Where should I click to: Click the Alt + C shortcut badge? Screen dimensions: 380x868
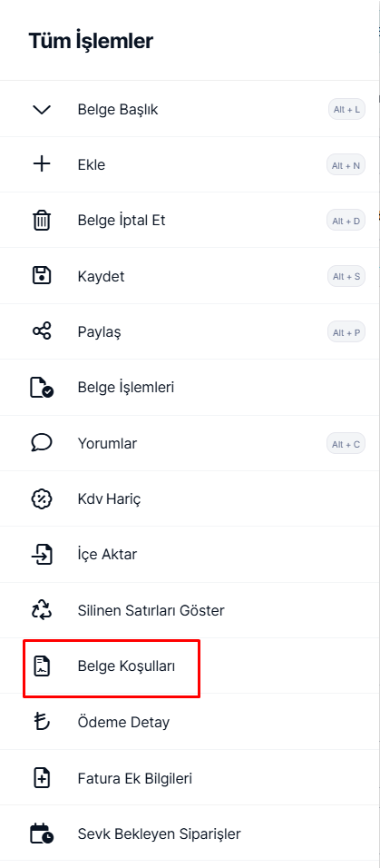tap(346, 444)
